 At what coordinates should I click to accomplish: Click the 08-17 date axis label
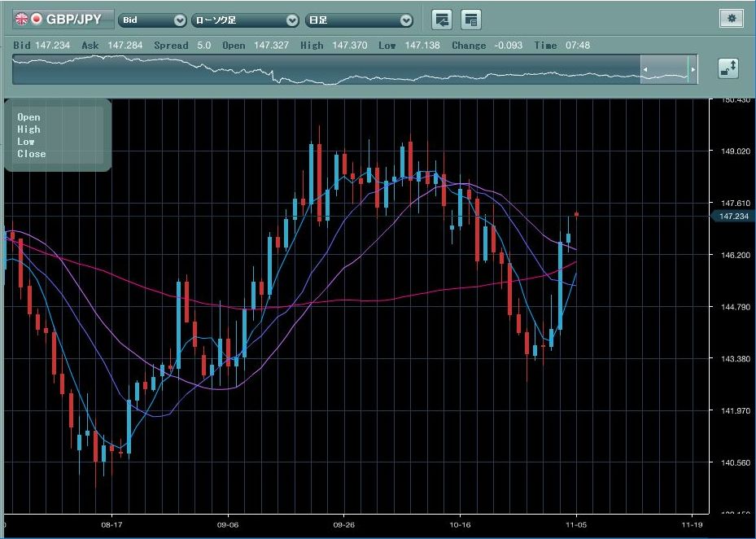click(111, 524)
